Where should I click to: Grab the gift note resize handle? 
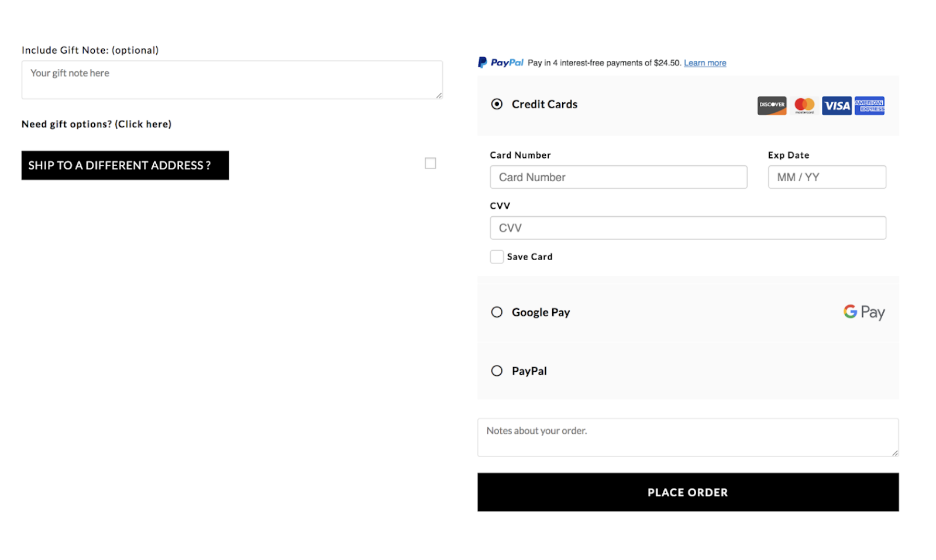(439, 95)
